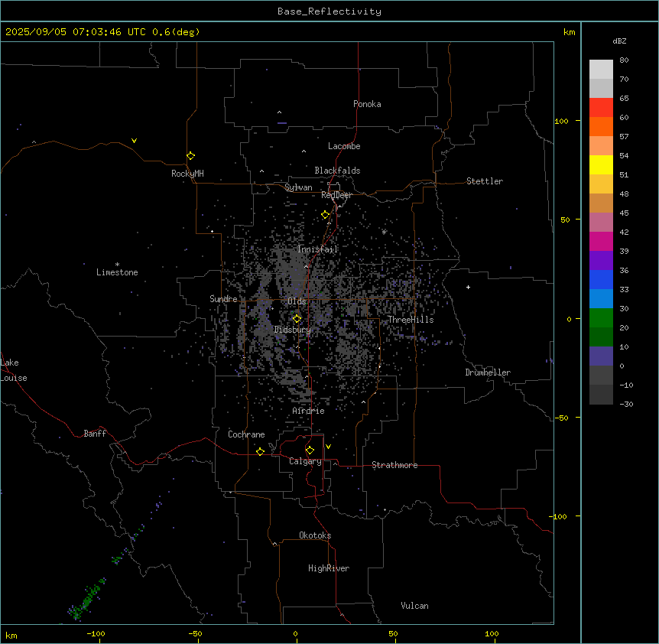Click the -50 tick label on the vertical axis

[x=561, y=418]
